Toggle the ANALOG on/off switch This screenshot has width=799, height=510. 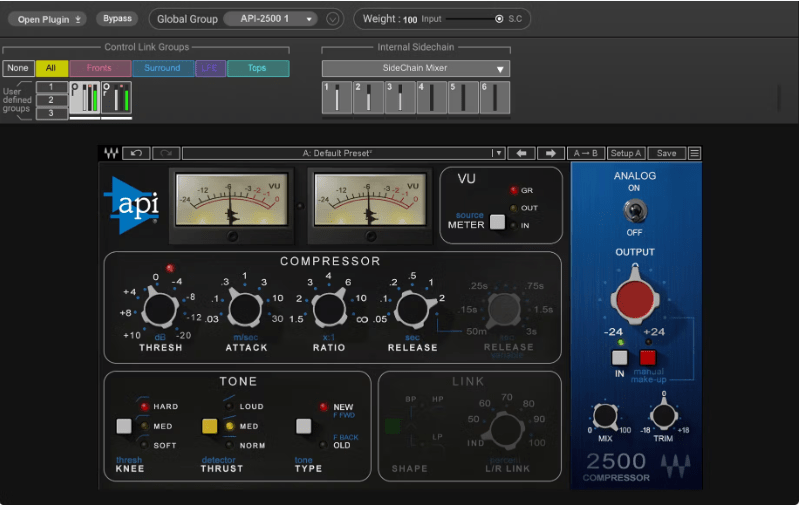coord(635,211)
